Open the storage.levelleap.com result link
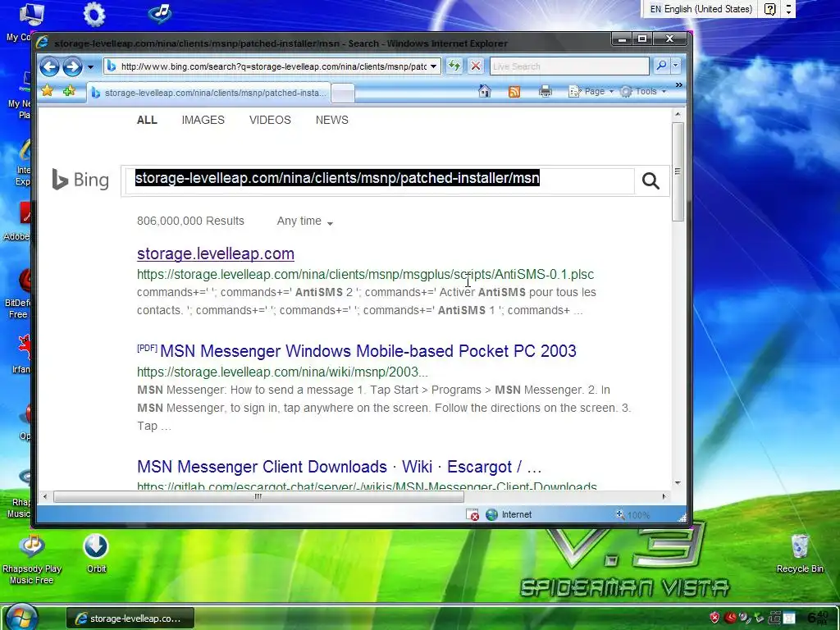This screenshot has height=630, width=840. (x=216, y=253)
